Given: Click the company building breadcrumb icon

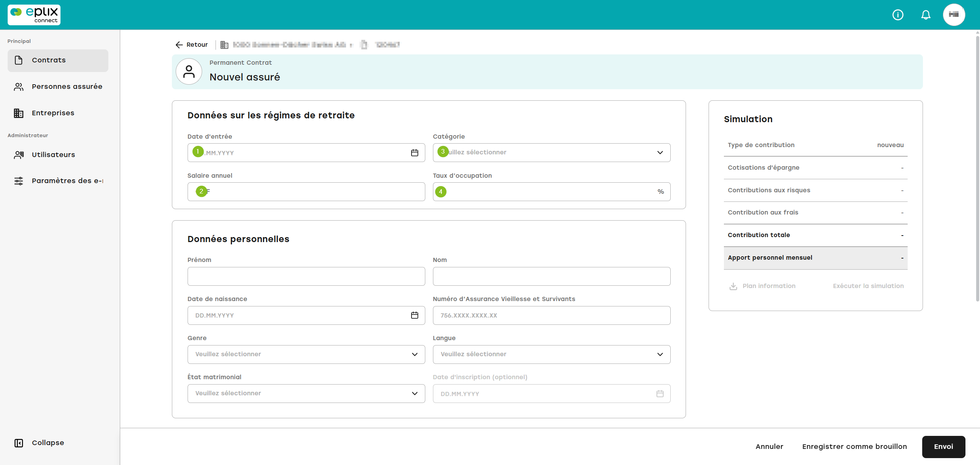Looking at the screenshot, I should pyautogui.click(x=224, y=45).
